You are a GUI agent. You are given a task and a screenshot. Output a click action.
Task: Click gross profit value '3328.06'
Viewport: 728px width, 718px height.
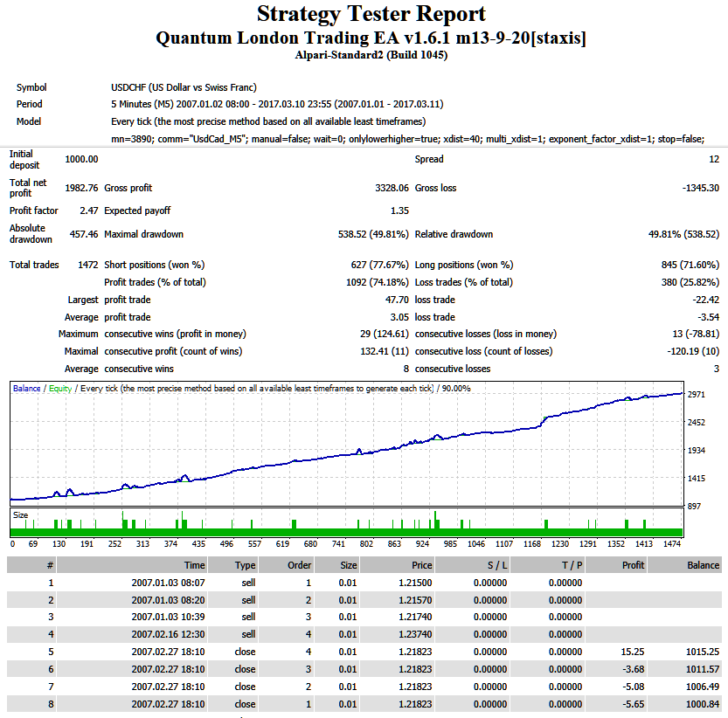pyautogui.click(x=392, y=188)
